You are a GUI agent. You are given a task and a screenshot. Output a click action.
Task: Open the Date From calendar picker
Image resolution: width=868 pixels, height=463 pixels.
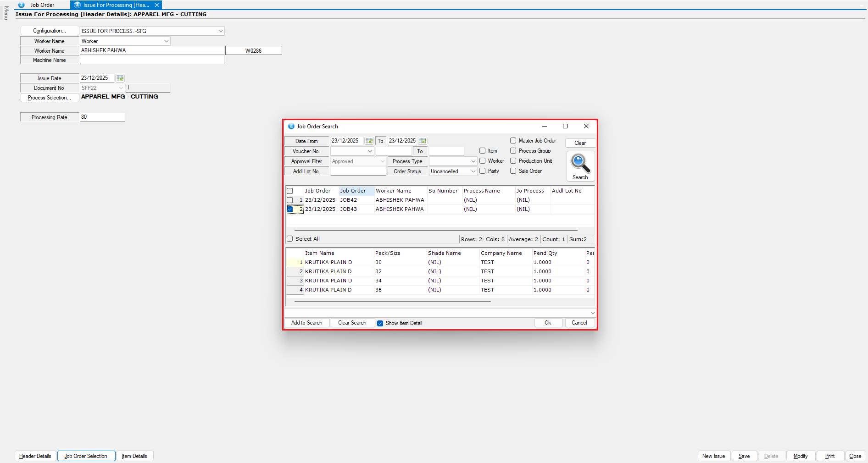pos(369,141)
